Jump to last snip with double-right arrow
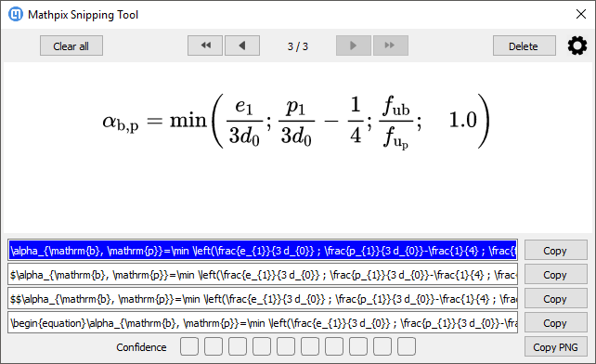 [390, 45]
